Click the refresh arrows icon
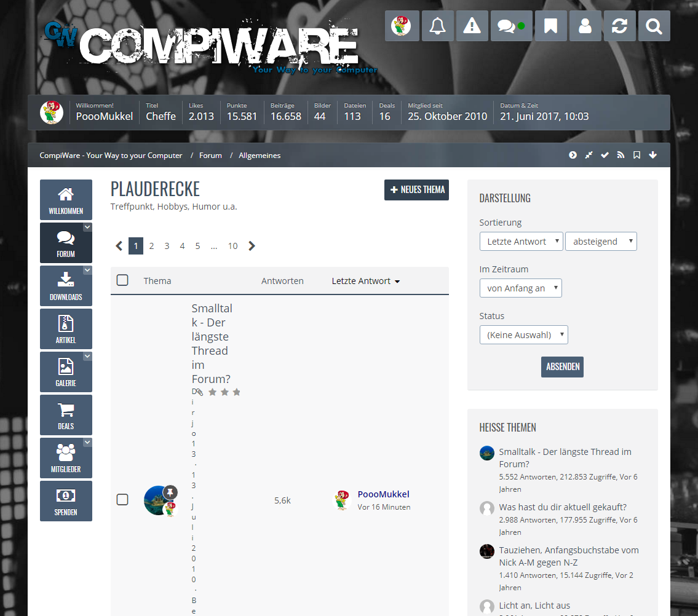698x616 pixels. (619, 26)
